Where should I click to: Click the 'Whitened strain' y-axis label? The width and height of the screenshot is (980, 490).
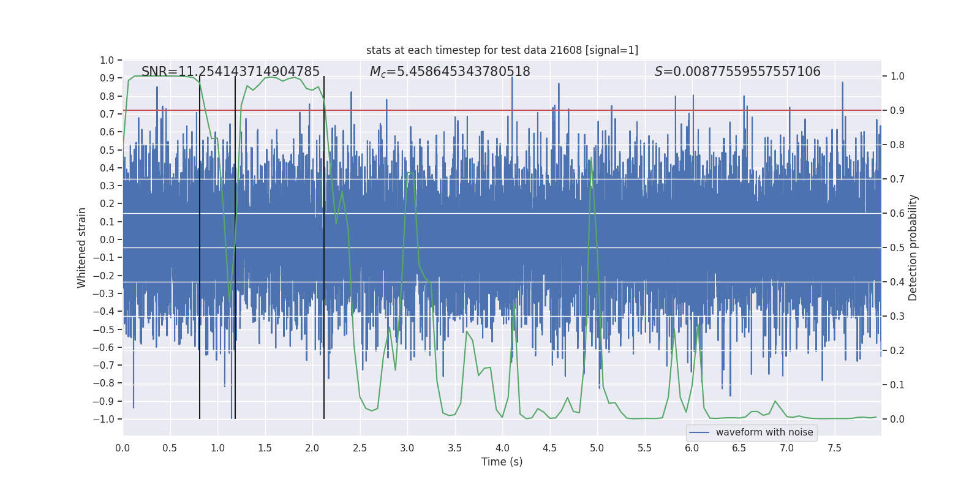tap(81, 247)
